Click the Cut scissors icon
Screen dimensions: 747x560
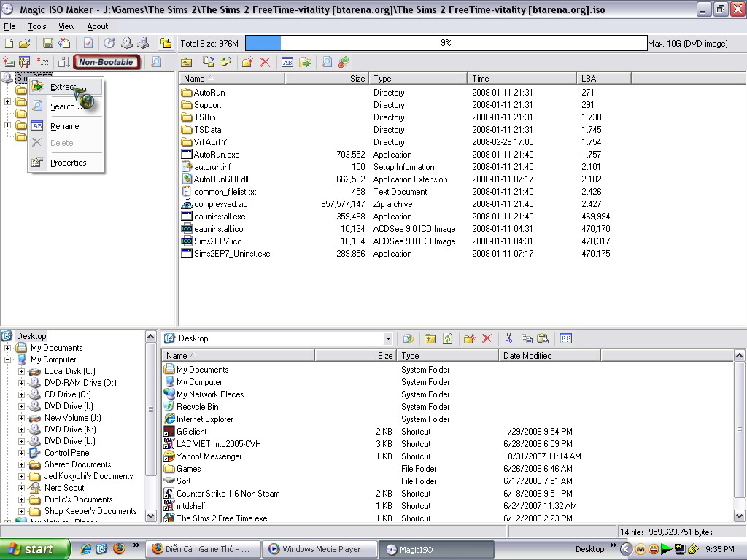508,338
